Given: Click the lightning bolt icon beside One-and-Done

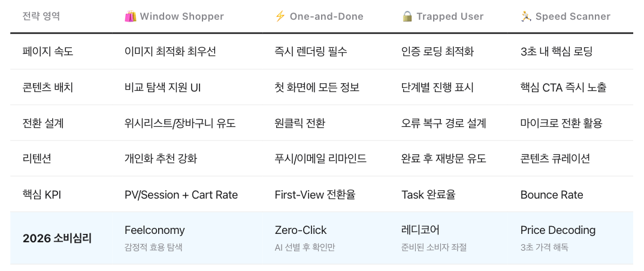Looking at the screenshot, I should 280,16.
